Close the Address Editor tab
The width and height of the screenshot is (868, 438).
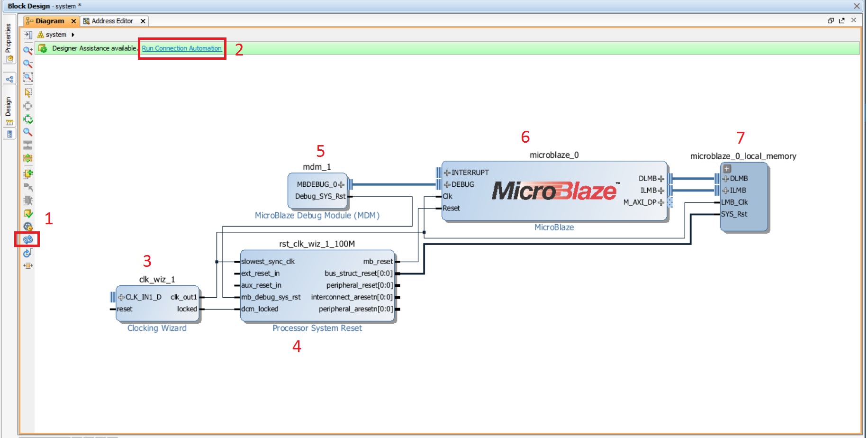pyautogui.click(x=143, y=21)
